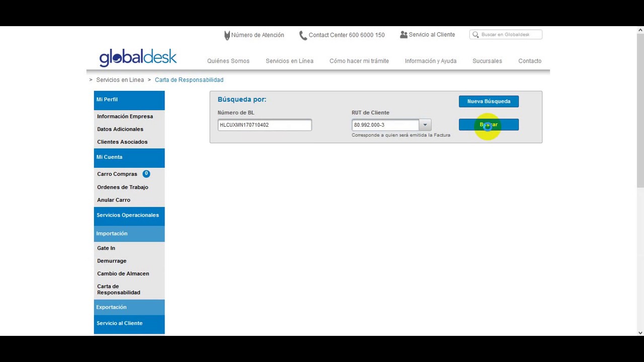Open the Información y Ayuda menu
The height and width of the screenshot is (362, 644).
pos(431,61)
